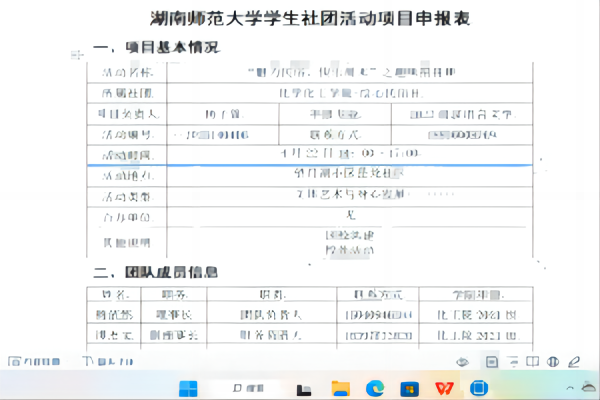Open File Explorer from the taskbar
This screenshot has width=600, height=400.
[340, 387]
